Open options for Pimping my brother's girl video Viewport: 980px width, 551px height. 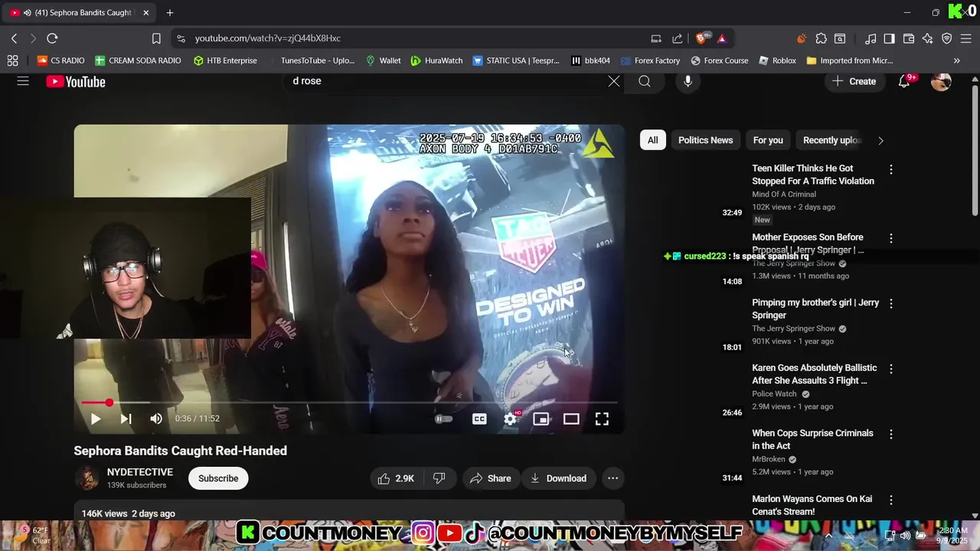[x=890, y=303]
